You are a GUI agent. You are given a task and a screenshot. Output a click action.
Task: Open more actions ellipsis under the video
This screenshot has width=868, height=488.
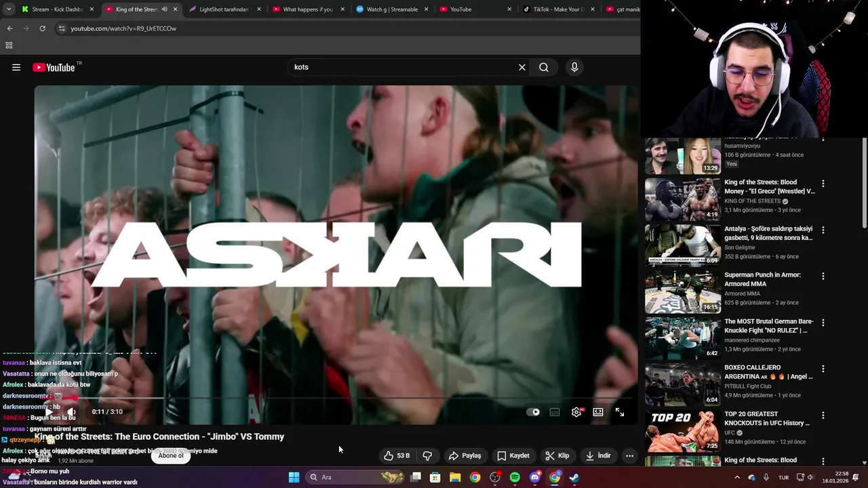point(629,455)
